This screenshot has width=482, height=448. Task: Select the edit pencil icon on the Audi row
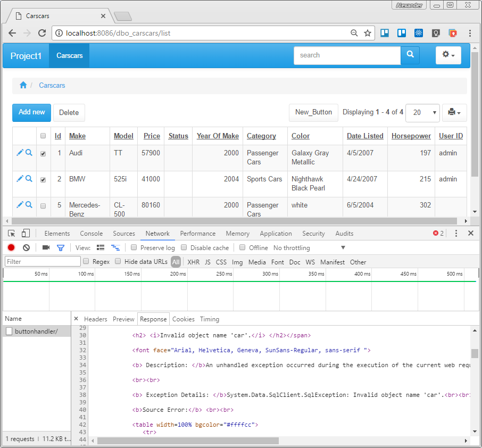tap(19, 153)
